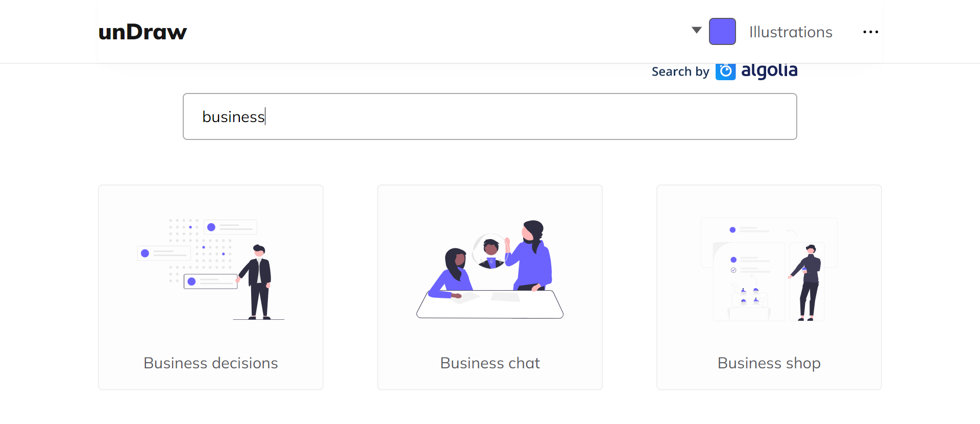980x424 pixels.
Task: Select the Business shop illustration image
Action: coord(769,269)
